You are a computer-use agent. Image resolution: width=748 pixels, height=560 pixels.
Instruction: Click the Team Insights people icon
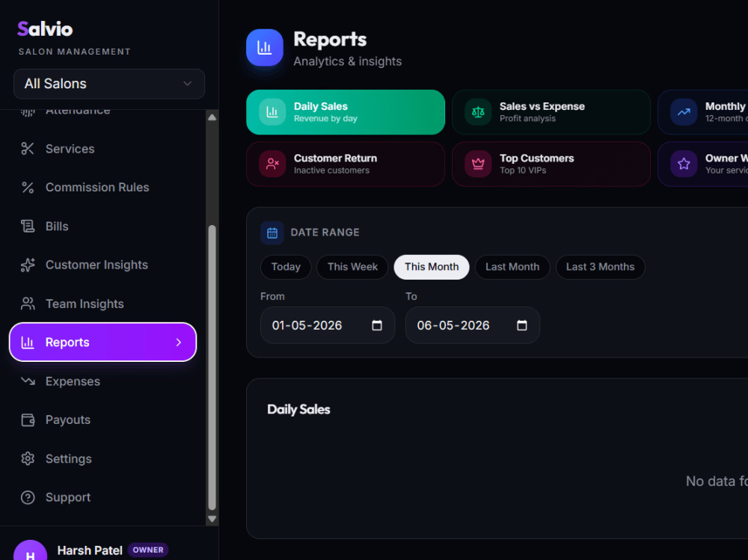pyautogui.click(x=28, y=304)
